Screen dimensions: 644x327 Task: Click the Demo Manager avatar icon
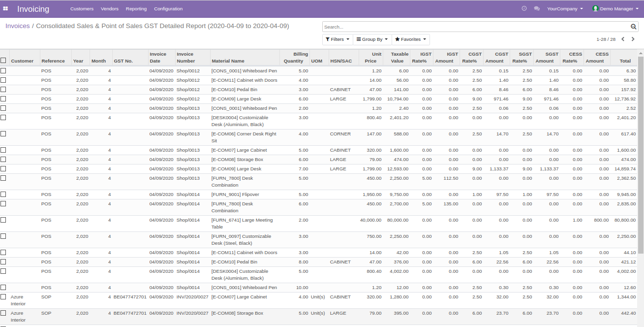[596, 8]
